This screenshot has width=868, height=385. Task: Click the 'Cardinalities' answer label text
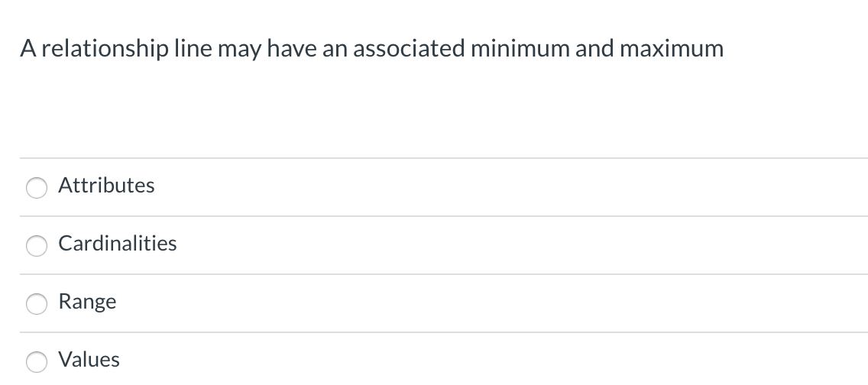pos(118,243)
